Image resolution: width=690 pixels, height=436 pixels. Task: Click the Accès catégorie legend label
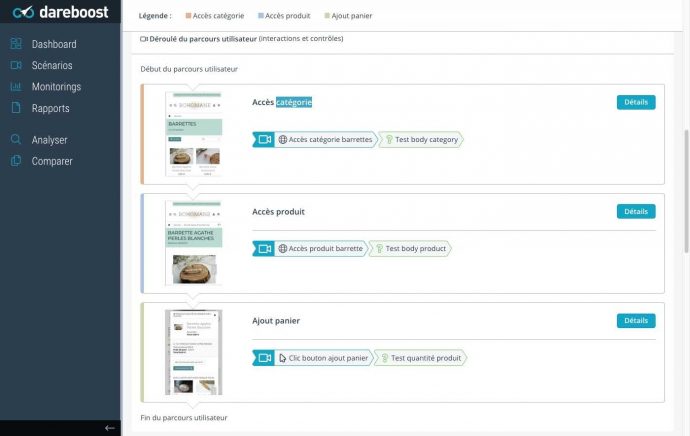[218, 16]
